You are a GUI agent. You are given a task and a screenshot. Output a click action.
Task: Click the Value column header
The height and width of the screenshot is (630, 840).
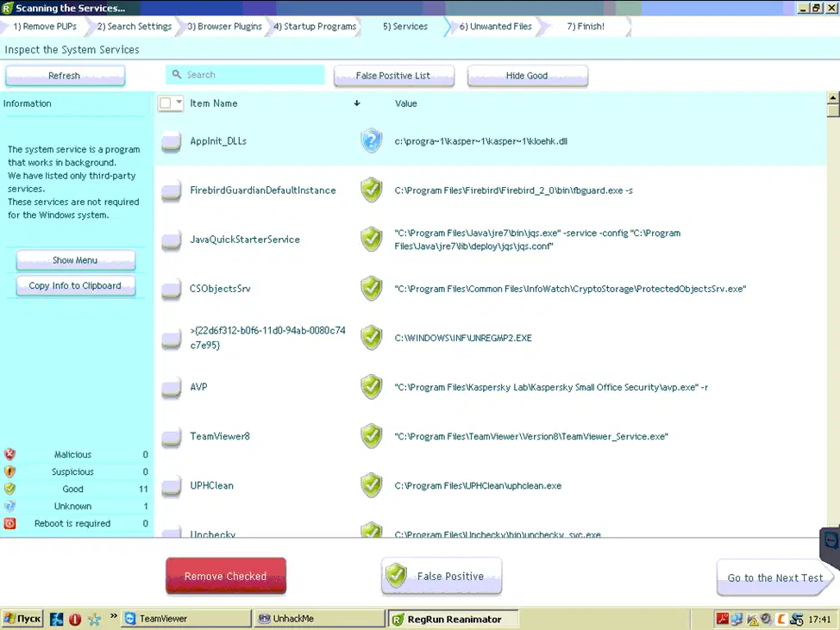[x=405, y=103]
